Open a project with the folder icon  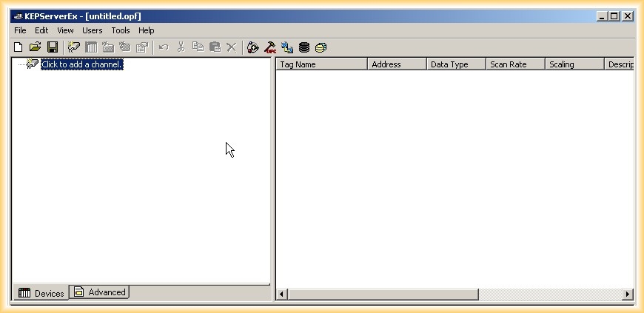point(35,47)
